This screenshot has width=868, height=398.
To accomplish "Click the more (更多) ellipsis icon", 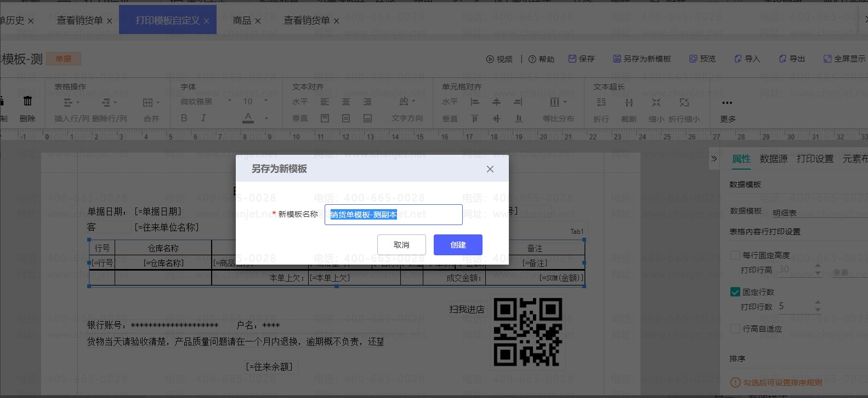I will [727, 103].
